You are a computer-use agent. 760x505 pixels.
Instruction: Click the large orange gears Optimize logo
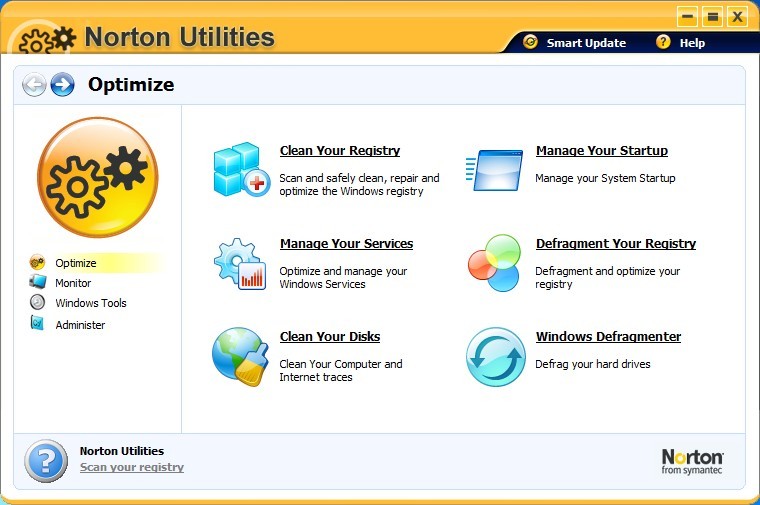pos(97,178)
